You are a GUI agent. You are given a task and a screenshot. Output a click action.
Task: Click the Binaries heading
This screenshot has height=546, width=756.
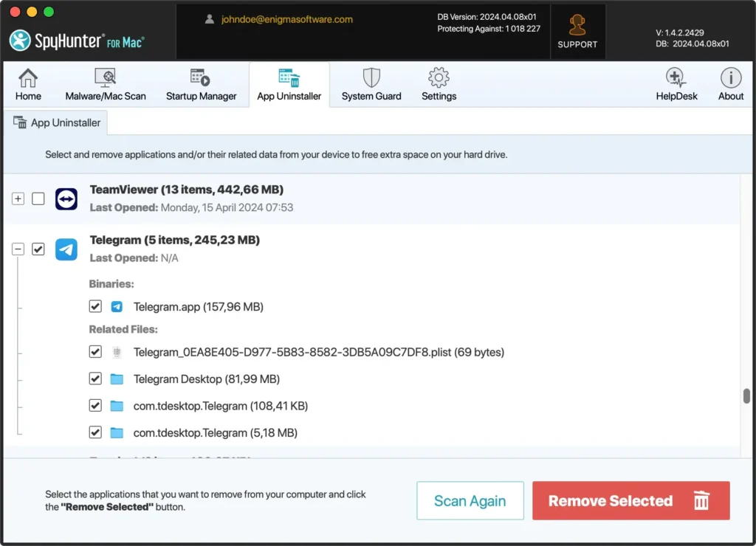pyautogui.click(x=111, y=284)
